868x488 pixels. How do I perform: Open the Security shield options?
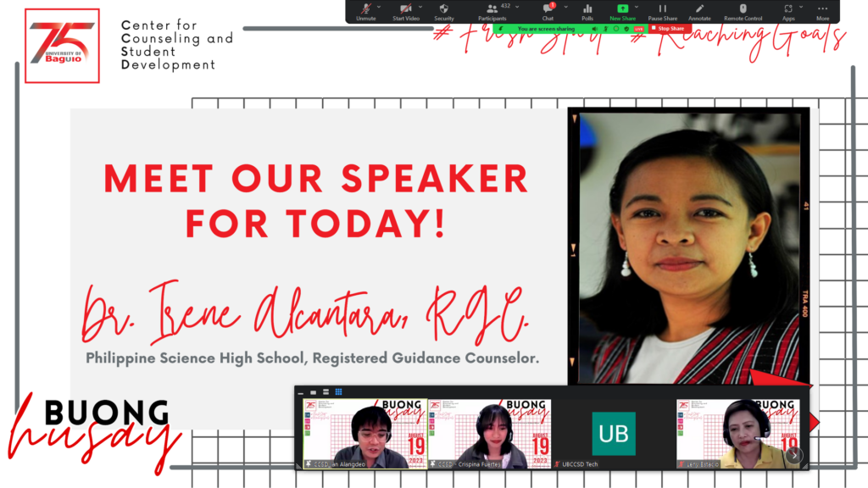[443, 8]
